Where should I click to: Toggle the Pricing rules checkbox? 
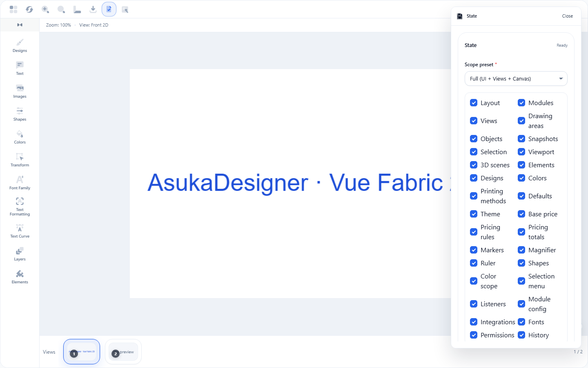click(x=474, y=232)
